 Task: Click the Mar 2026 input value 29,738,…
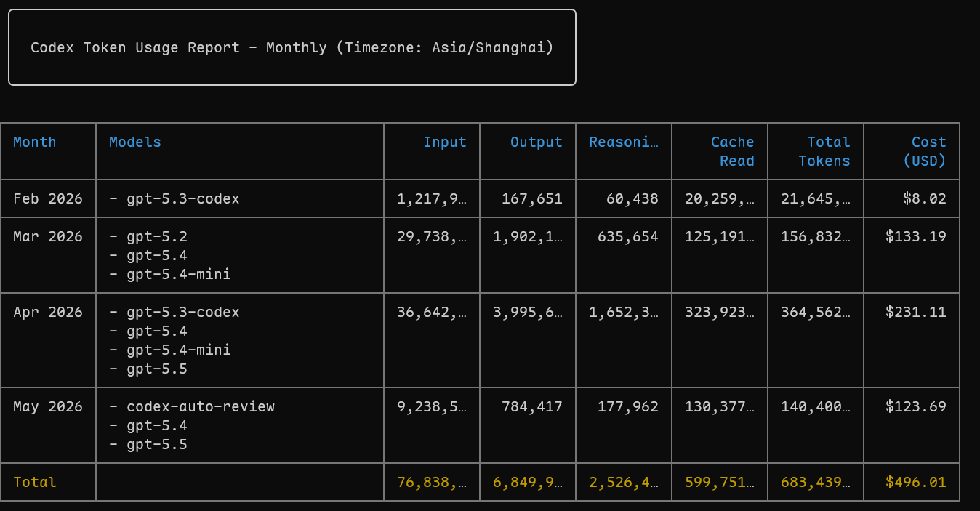tap(432, 236)
